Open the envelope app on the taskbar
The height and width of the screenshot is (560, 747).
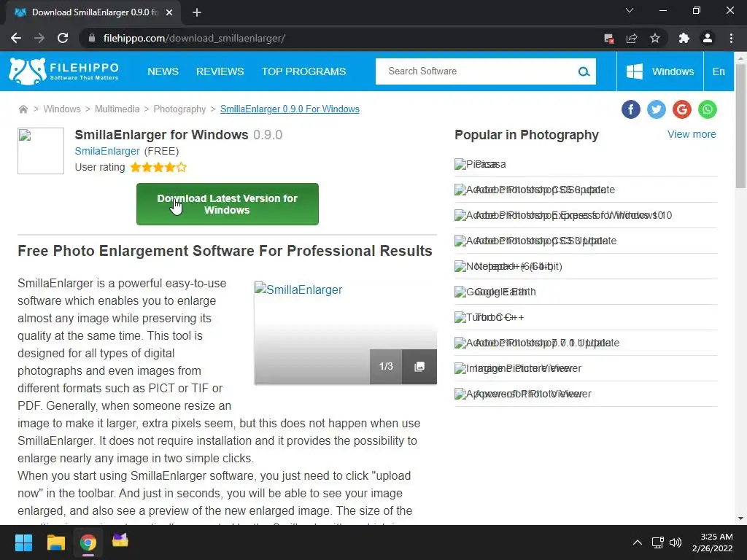click(x=120, y=540)
